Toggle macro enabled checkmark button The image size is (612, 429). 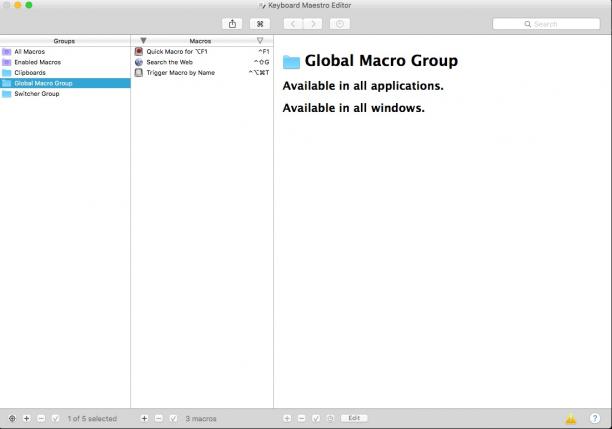click(173, 418)
